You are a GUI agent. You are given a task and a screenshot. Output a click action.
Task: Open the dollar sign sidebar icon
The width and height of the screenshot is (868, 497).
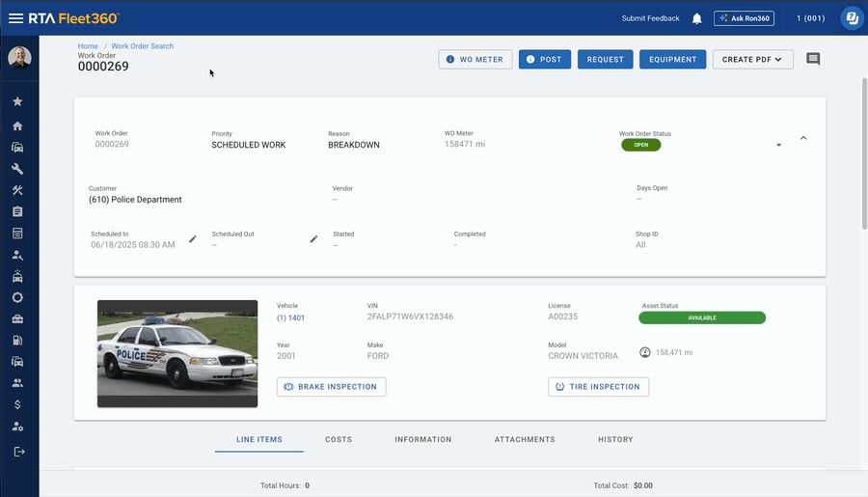[x=17, y=404]
